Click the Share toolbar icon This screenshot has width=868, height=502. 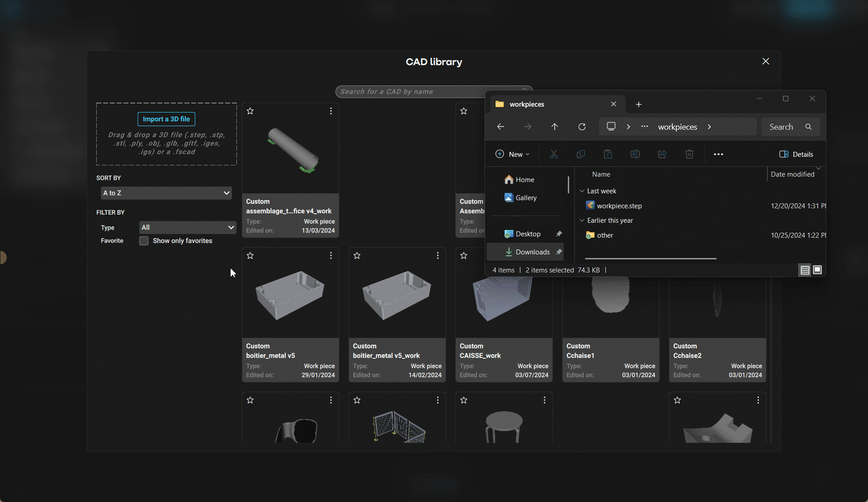tap(662, 155)
